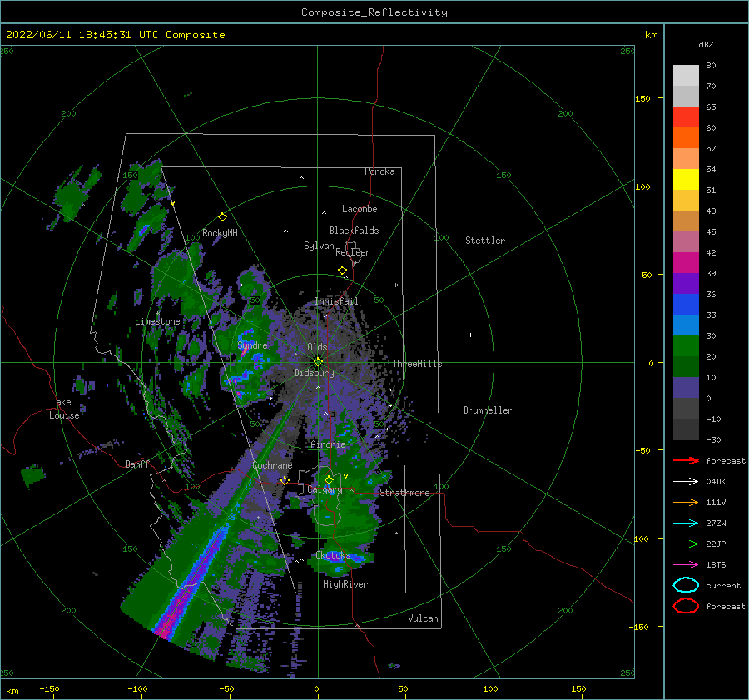Select the purple 36-39 dBZ swatch
The image size is (749, 700).
tap(686, 283)
